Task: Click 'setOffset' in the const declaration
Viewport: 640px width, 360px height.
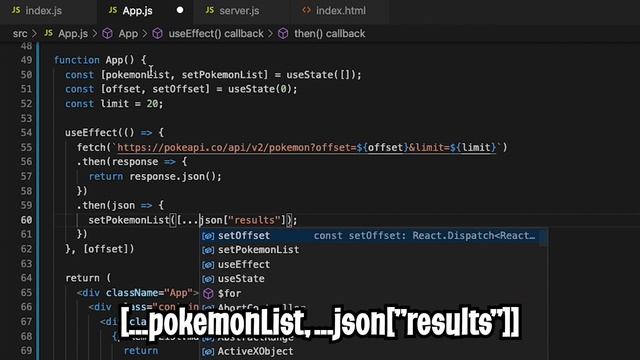Action: point(178,89)
